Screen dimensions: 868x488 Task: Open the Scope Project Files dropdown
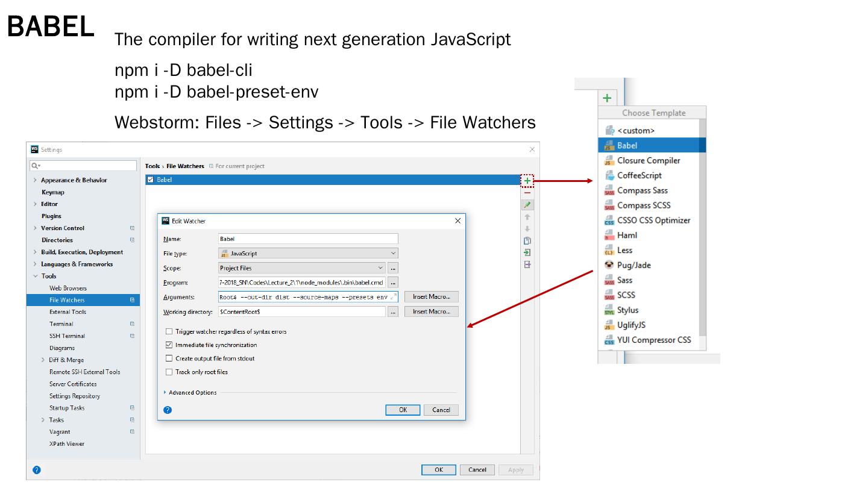pos(301,268)
